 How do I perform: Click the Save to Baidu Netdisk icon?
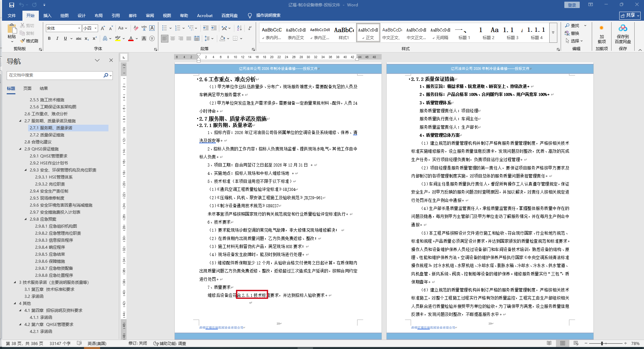[x=623, y=34]
